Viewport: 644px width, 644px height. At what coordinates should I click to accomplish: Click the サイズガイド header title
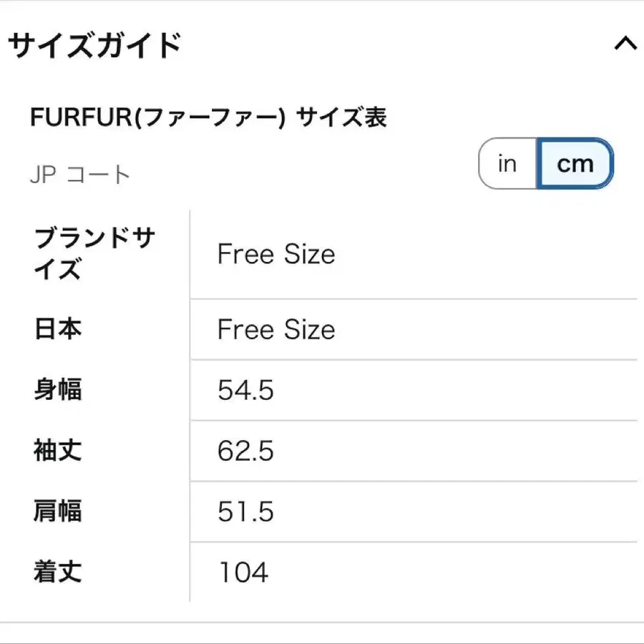[x=94, y=47]
